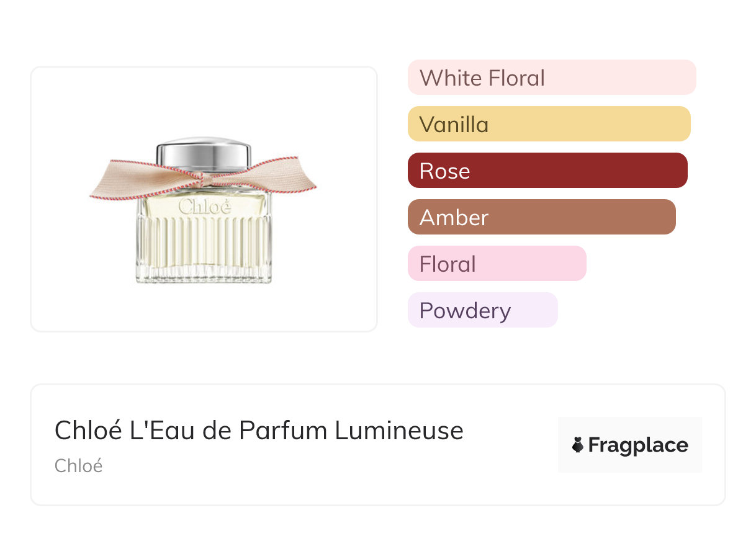The width and height of the screenshot is (756, 536).
Task: Choose the brown Amber accord bar
Action: tap(541, 217)
